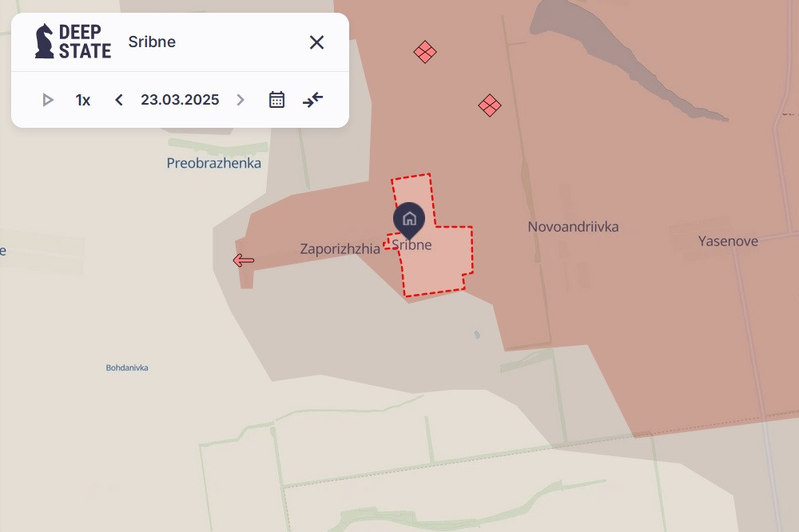Click the Bohdanivka map label

coord(127,368)
